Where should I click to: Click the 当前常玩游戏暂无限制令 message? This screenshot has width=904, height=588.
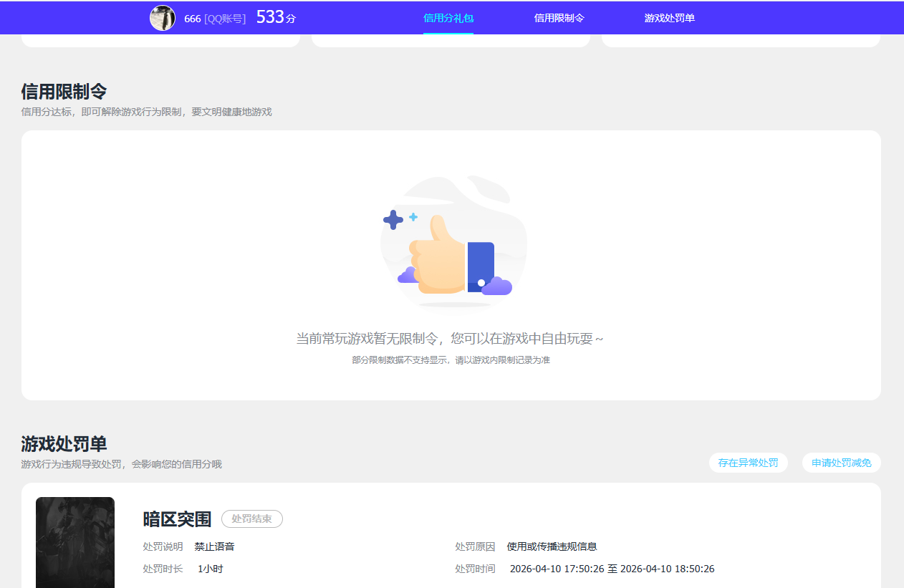(x=450, y=338)
